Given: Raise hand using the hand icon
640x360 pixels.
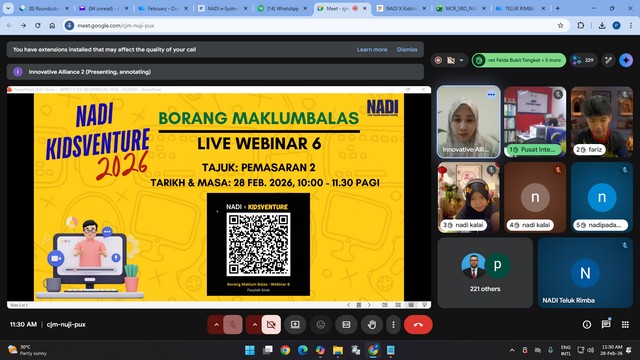Looking at the screenshot, I should pyautogui.click(x=371, y=325).
